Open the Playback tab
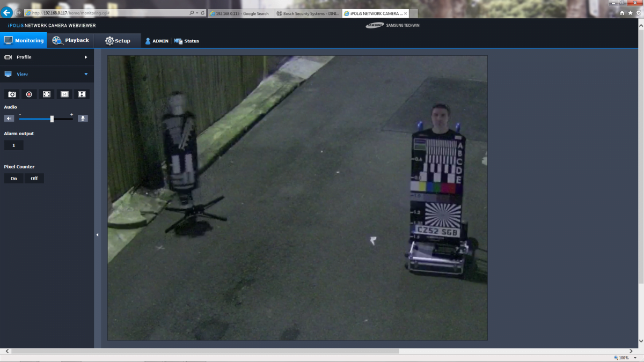Viewport: 644px width, 362px height. click(70, 41)
